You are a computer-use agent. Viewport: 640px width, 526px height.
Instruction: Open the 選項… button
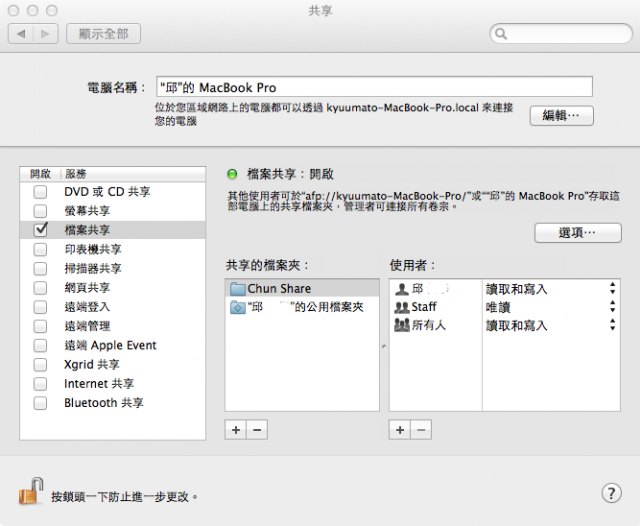click(x=578, y=233)
